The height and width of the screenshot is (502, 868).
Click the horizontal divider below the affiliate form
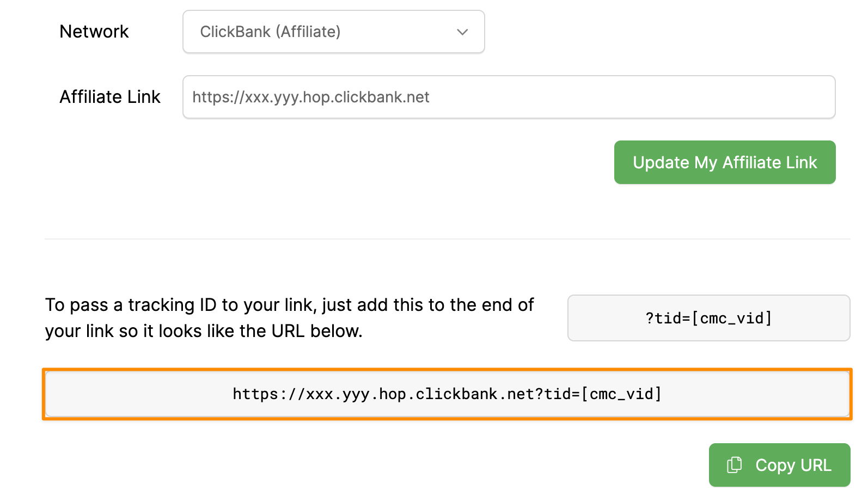(x=447, y=238)
